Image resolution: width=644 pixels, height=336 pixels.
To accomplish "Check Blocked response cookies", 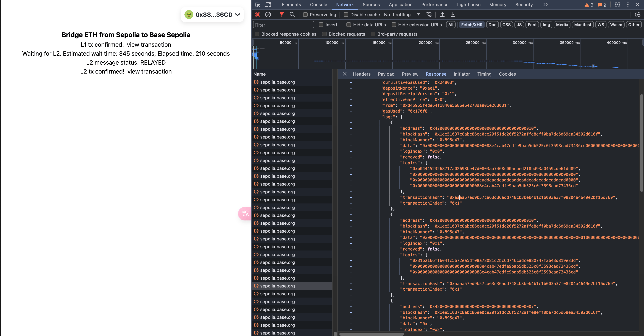I will 257,34.
